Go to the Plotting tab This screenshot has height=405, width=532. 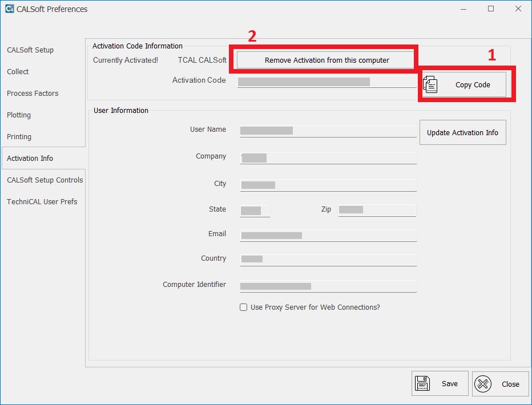[x=19, y=115]
